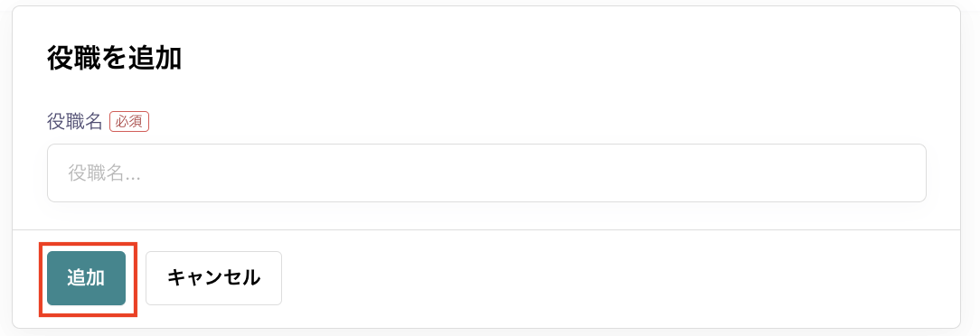Click the 役職を追加 dialog heading
980x336 pixels.
[x=115, y=59]
